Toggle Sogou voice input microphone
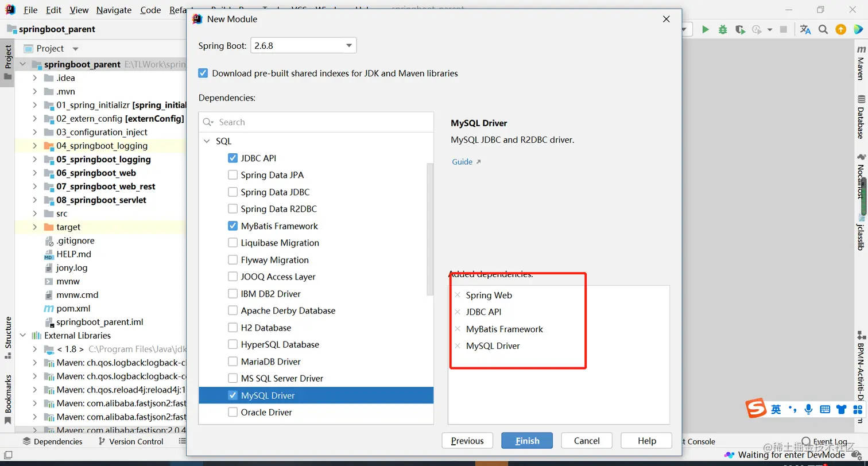868x466 pixels. click(808, 409)
